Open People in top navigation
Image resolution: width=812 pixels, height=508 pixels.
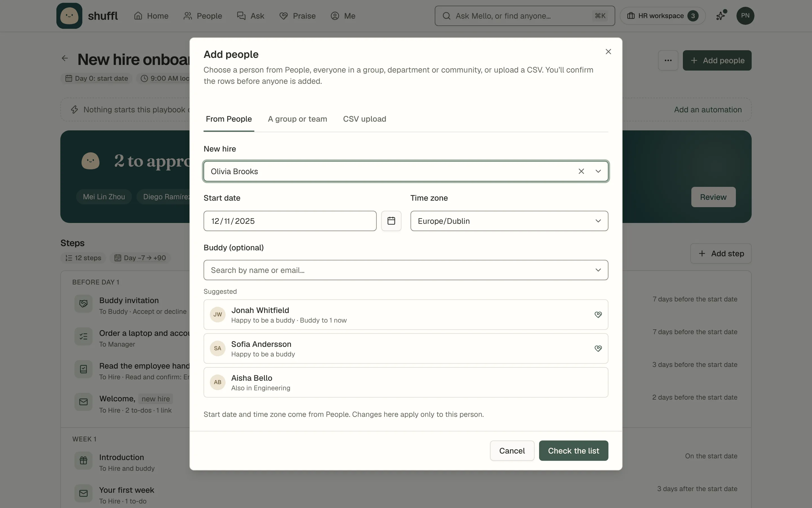click(203, 16)
